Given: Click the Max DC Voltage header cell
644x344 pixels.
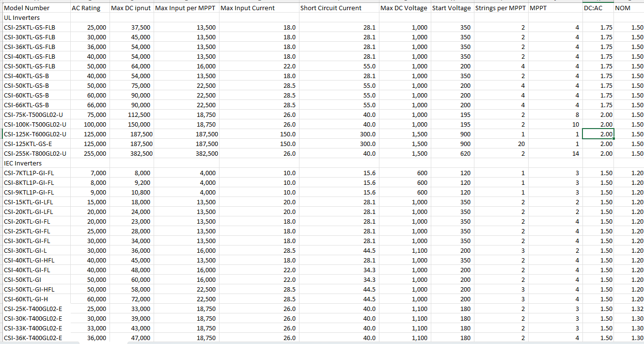Looking at the screenshot, I should pyautogui.click(x=404, y=8).
